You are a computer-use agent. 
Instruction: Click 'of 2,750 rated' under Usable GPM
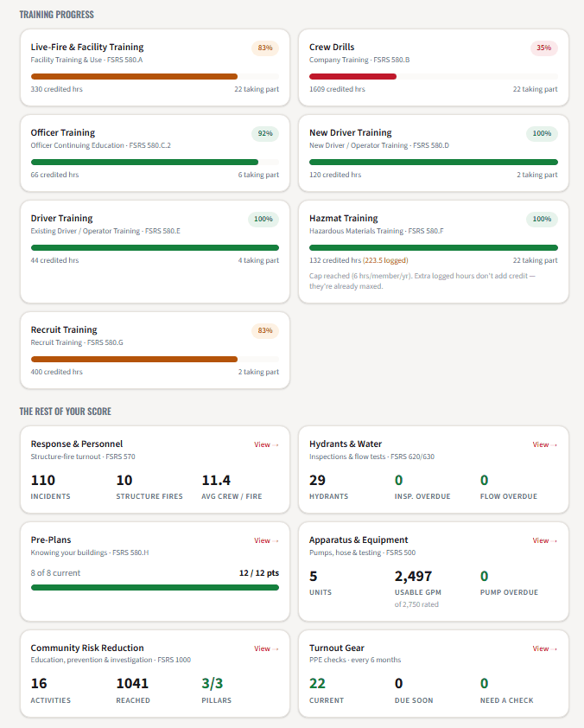(x=416, y=604)
